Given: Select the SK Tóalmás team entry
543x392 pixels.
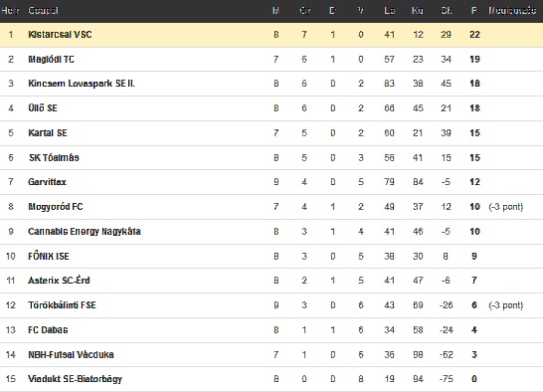Looking at the screenshot, I should point(54,158).
